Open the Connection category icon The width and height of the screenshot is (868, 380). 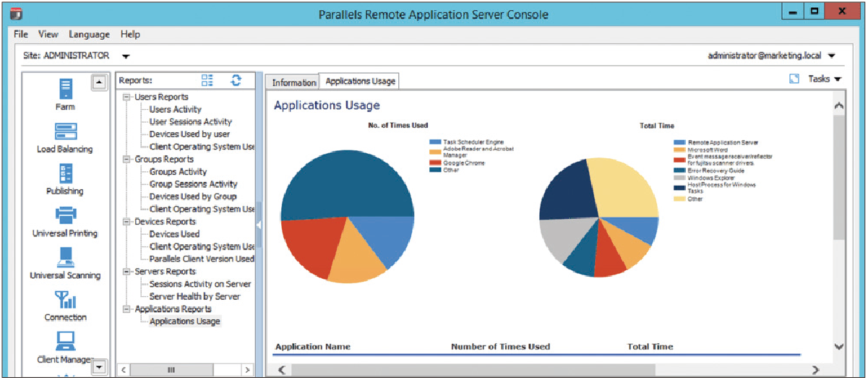click(66, 300)
